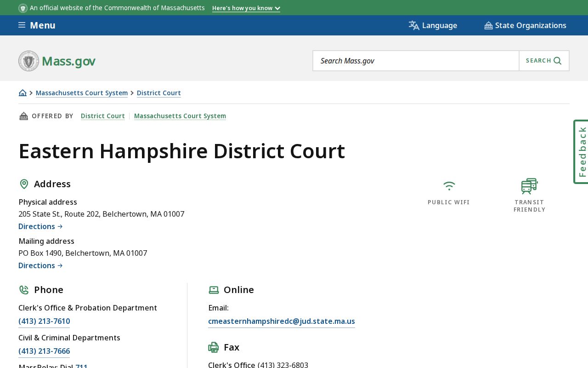Click the Phone section icon
The width and height of the screenshot is (588, 368).
click(x=24, y=290)
